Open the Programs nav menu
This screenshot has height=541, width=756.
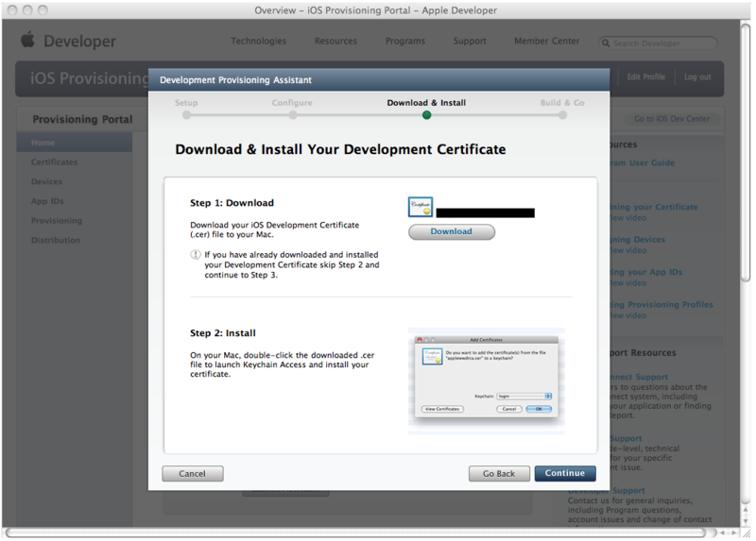(x=405, y=41)
